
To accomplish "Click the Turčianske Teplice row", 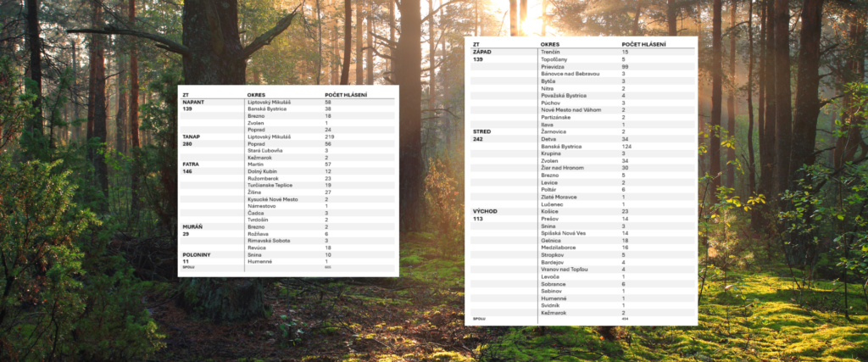I will click(x=287, y=186).
